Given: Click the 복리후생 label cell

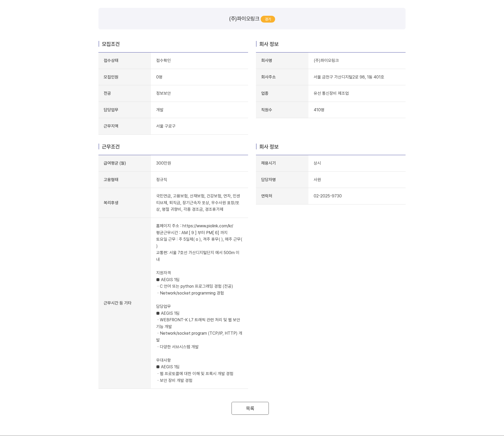Looking at the screenshot, I should 125,203.
